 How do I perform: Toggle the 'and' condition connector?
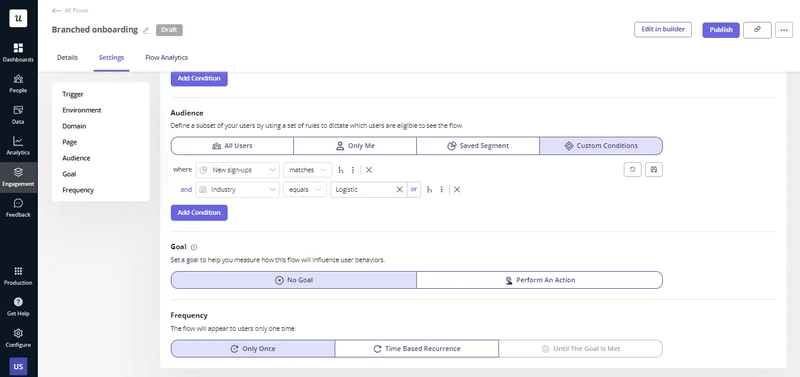click(x=186, y=190)
